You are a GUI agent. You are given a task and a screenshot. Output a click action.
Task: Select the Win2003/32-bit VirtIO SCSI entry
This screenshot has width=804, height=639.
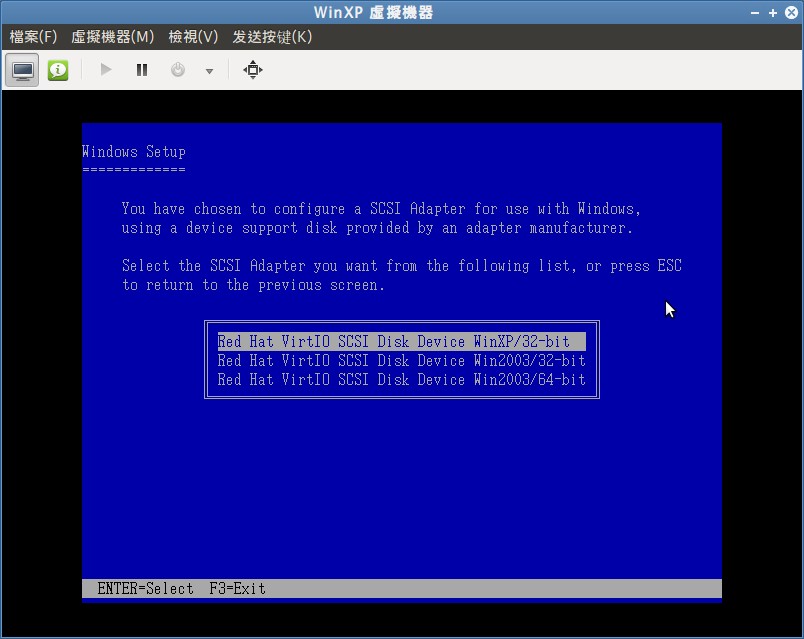[x=401, y=360]
